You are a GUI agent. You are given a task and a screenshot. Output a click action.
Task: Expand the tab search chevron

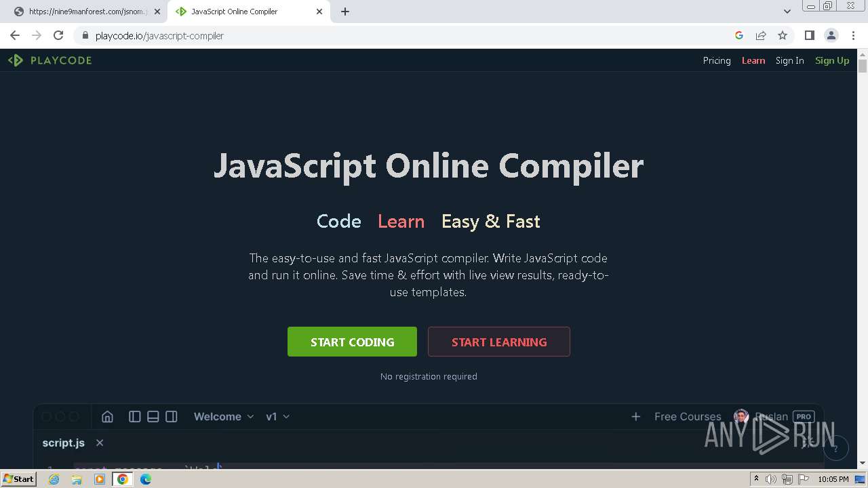click(x=787, y=12)
